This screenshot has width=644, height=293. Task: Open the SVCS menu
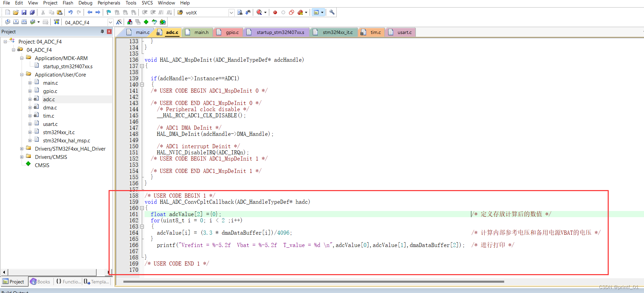click(147, 3)
